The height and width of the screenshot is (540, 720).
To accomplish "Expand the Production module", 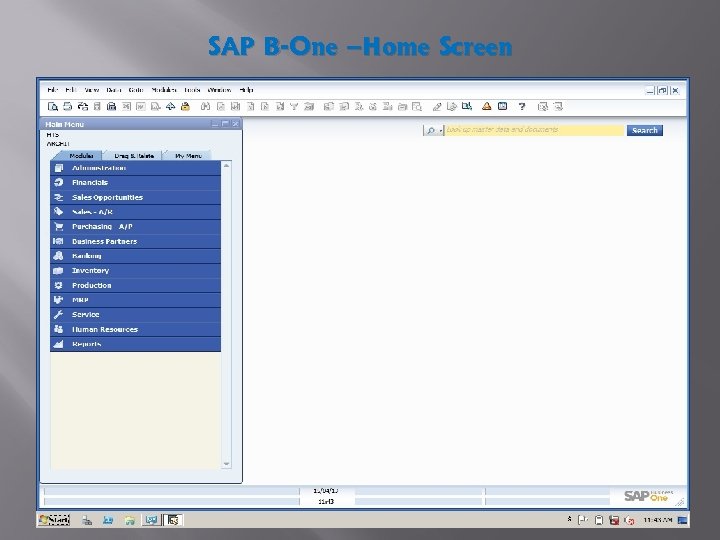I will coord(135,286).
